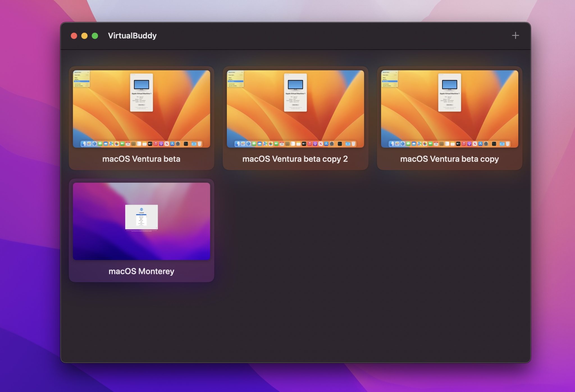The image size is (575, 392).
Task: Create a new virtual machine with the plus button
Action: 515,35
